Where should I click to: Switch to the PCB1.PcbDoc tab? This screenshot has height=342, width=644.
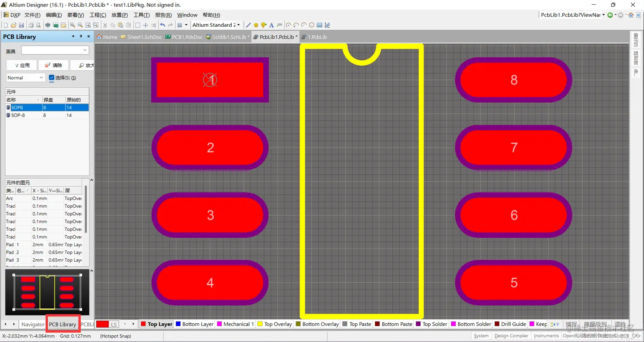(184, 37)
